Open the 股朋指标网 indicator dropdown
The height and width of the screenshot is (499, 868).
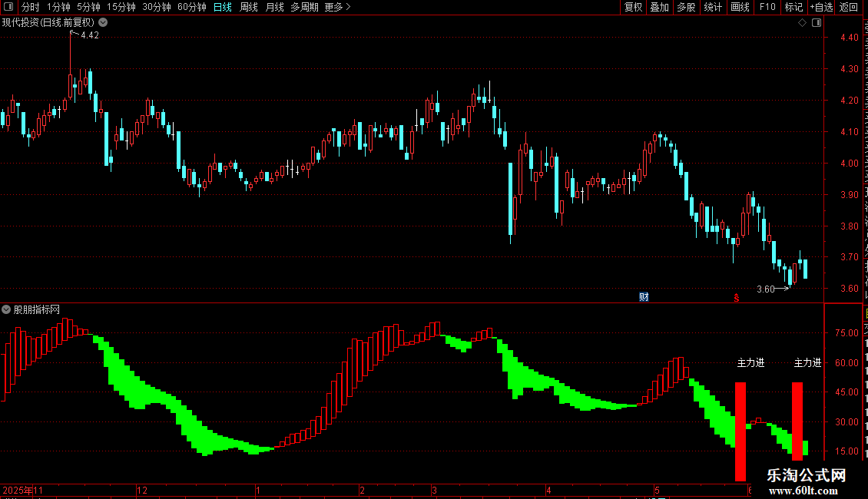click(6, 310)
